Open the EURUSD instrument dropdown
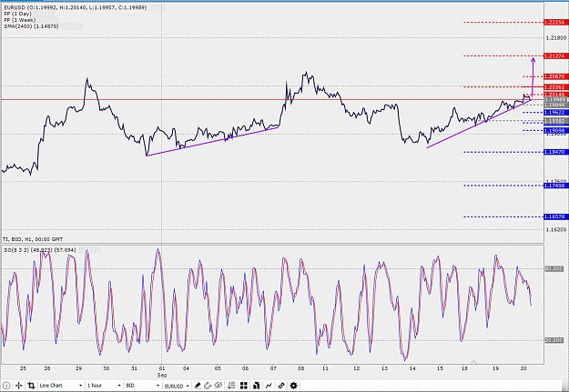This screenshot has height=392, width=569. (x=177, y=386)
